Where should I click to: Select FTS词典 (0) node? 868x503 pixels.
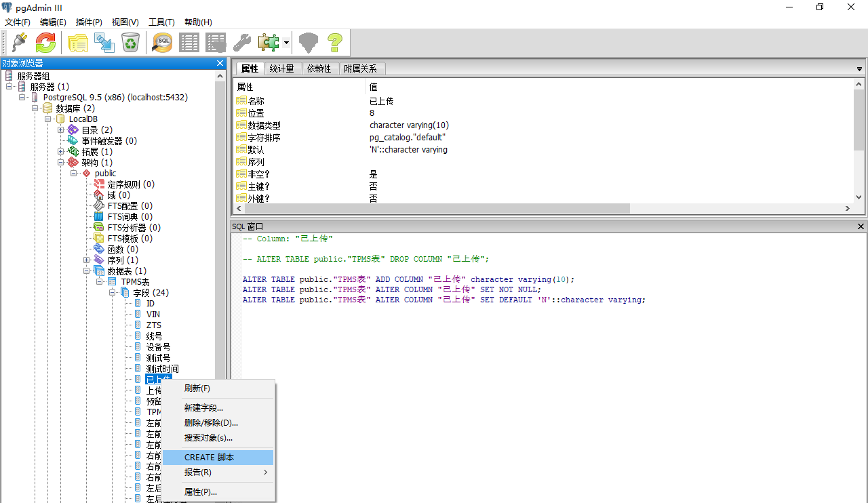point(130,217)
